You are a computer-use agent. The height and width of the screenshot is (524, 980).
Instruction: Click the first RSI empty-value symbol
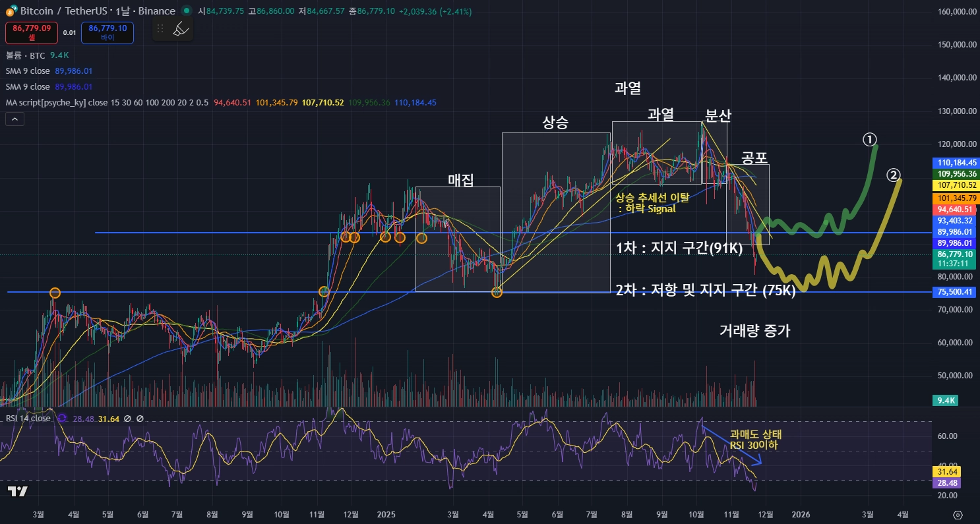tap(127, 419)
